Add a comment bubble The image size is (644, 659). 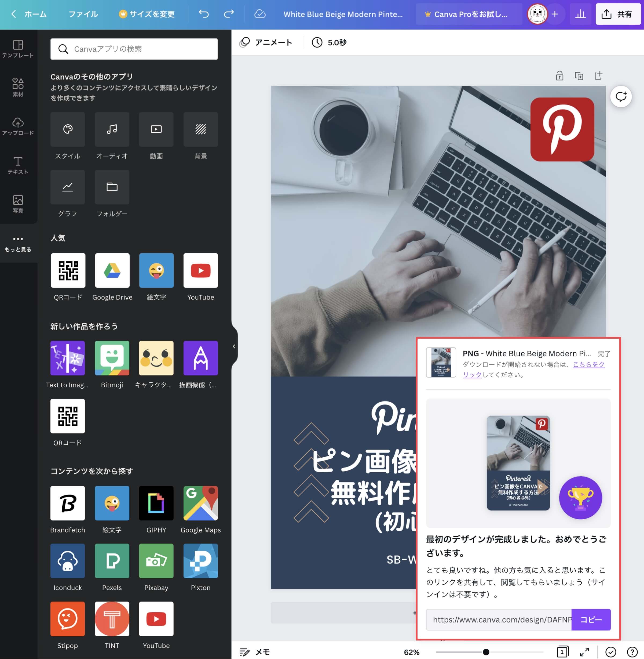(621, 97)
